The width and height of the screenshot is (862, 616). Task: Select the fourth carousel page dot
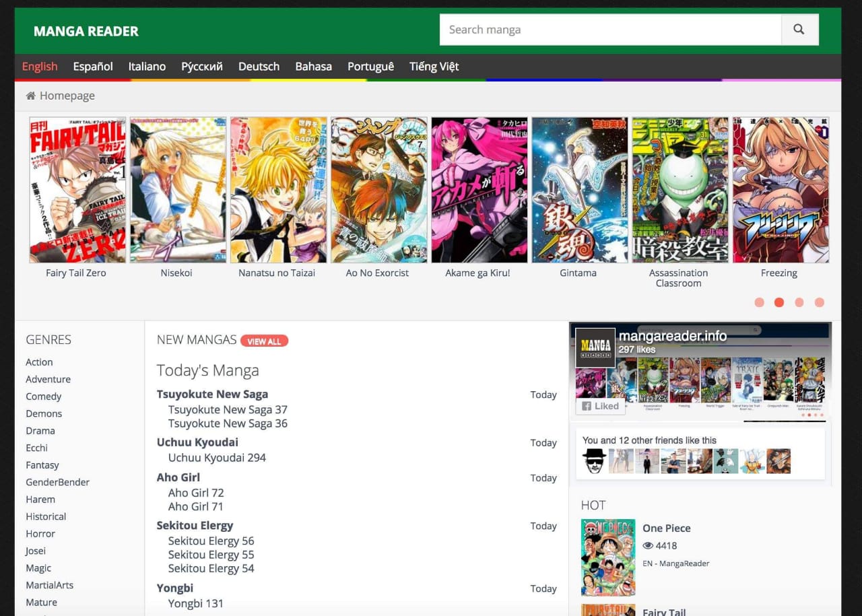(x=820, y=302)
